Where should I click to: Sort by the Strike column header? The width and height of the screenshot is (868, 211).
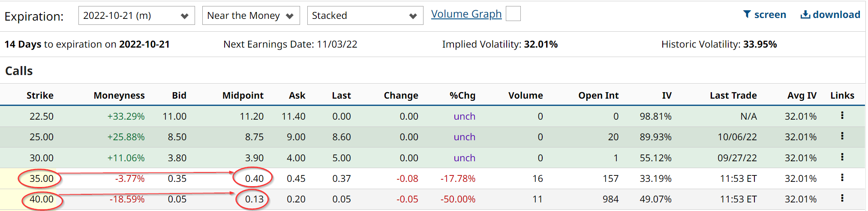(40, 95)
